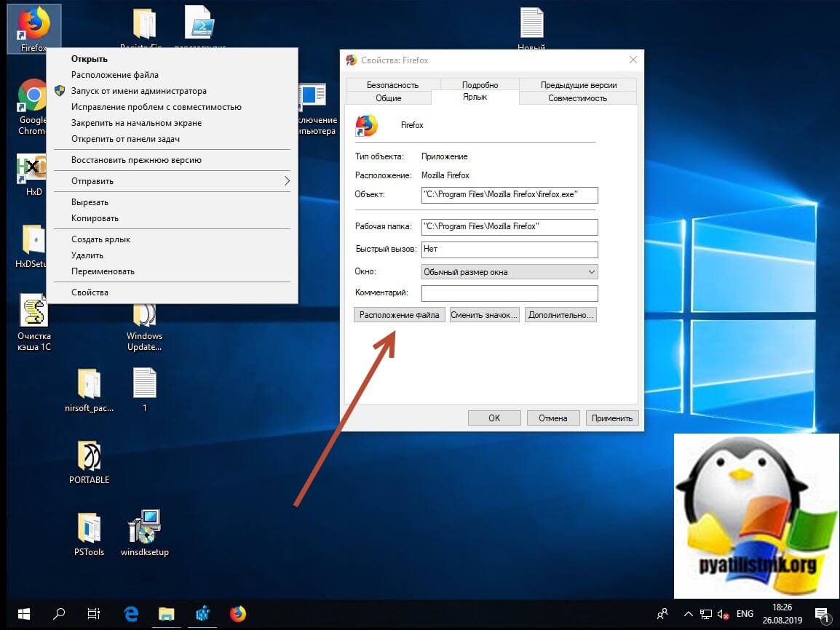Select the Windows Update folder icon
840x630 pixels.
pos(144,327)
